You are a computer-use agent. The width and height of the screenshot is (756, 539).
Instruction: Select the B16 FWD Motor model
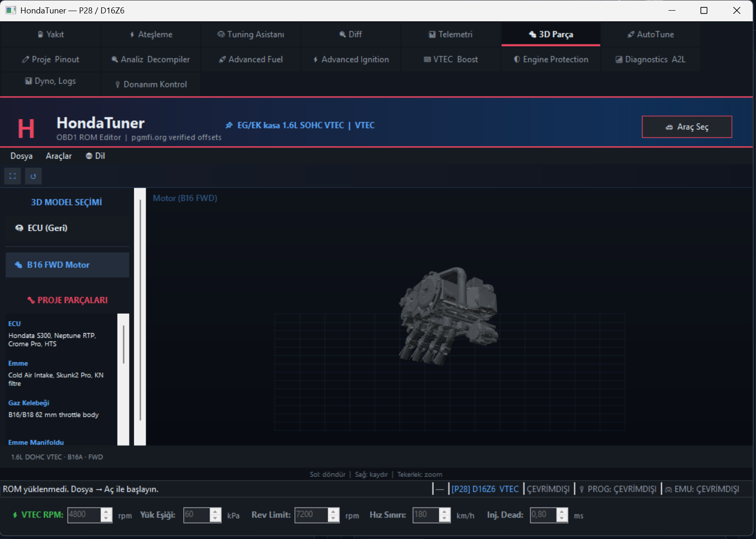click(67, 265)
